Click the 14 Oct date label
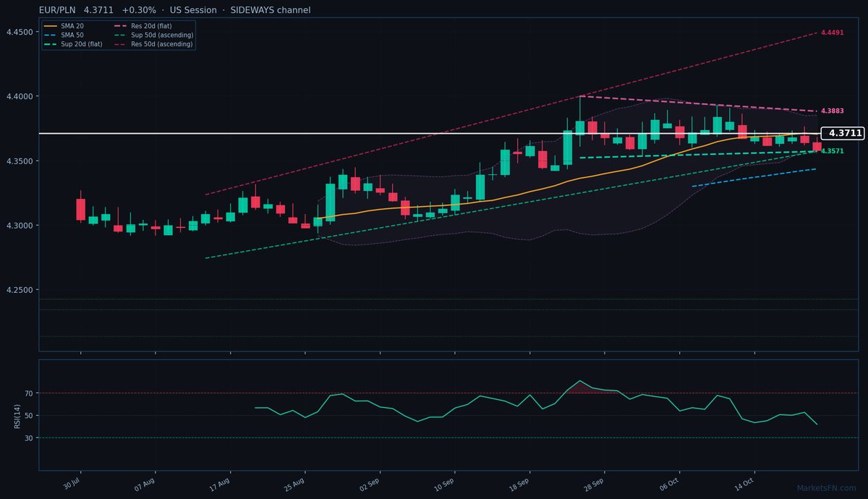 click(744, 484)
